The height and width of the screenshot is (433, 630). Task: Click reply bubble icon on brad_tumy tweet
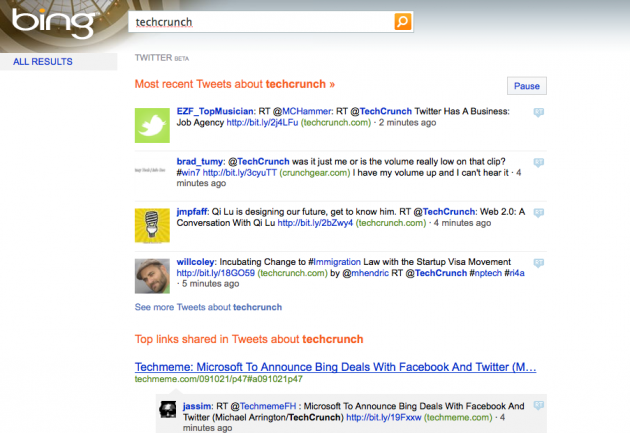coord(538,161)
